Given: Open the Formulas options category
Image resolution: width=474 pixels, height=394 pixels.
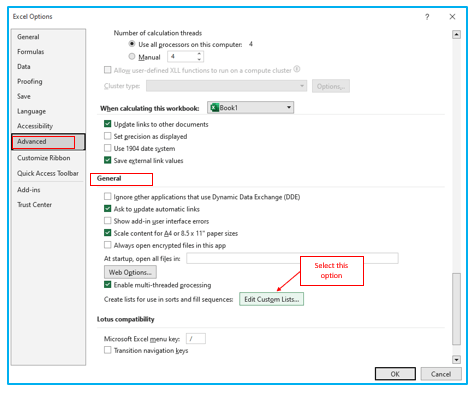Looking at the screenshot, I should (x=31, y=52).
